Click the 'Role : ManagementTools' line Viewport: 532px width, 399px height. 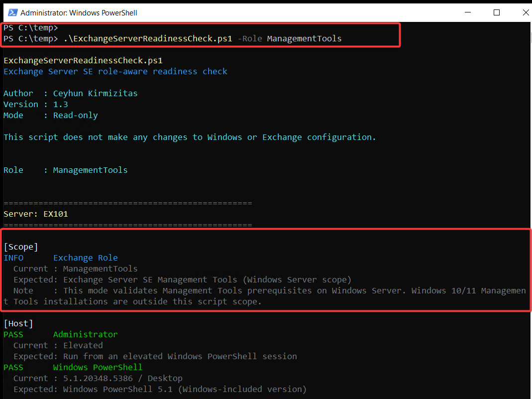[66, 170]
